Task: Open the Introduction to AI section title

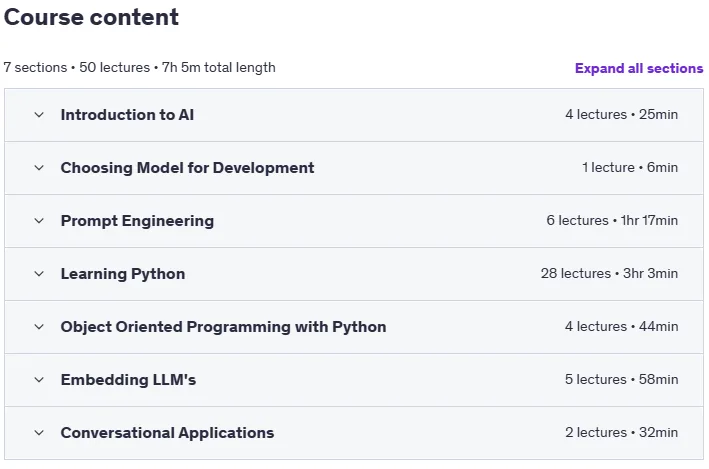Action: point(128,115)
